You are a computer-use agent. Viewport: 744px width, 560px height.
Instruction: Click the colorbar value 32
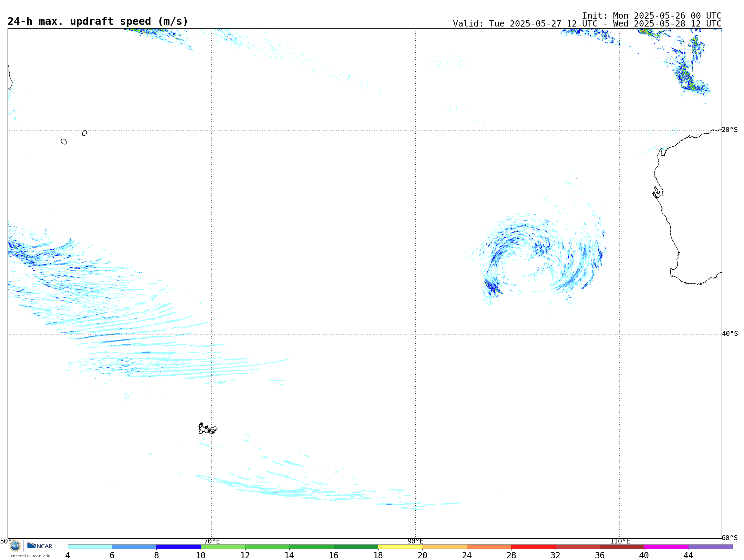click(556, 555)
